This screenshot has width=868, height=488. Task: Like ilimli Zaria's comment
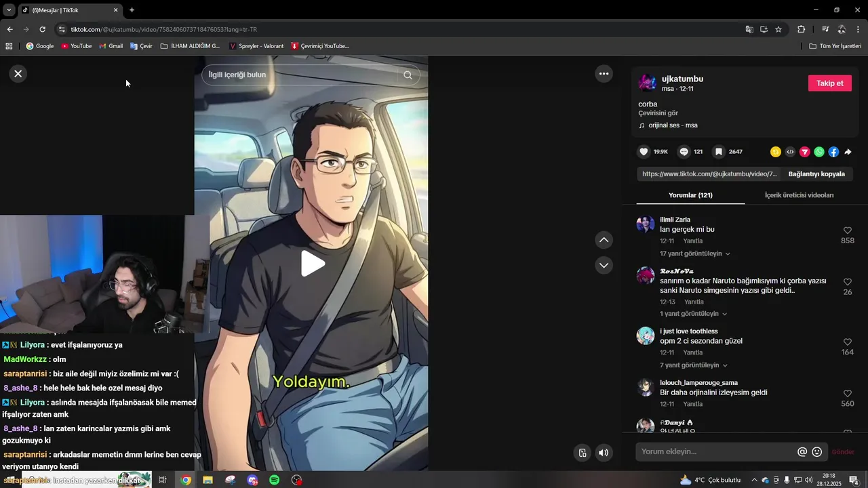click(847, 230)
